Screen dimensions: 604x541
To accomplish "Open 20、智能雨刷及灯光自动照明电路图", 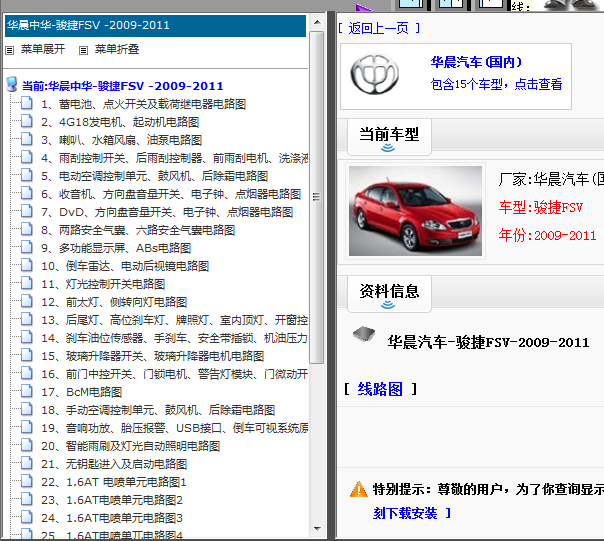I will (131, 446).
